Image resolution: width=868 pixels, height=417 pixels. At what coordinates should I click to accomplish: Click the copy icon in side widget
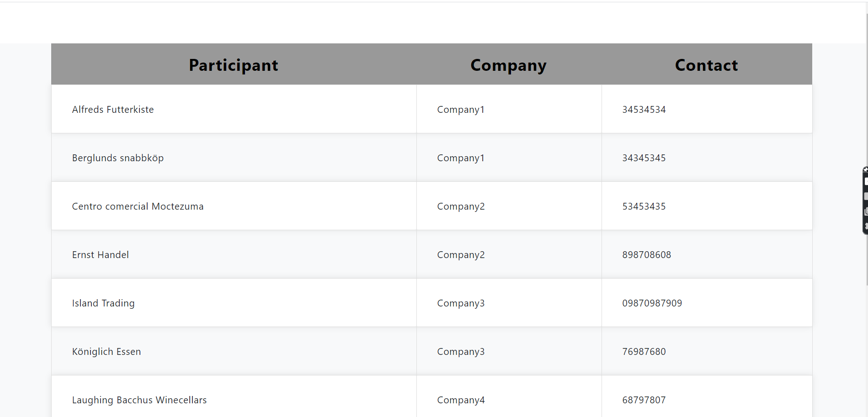(866, 211)
